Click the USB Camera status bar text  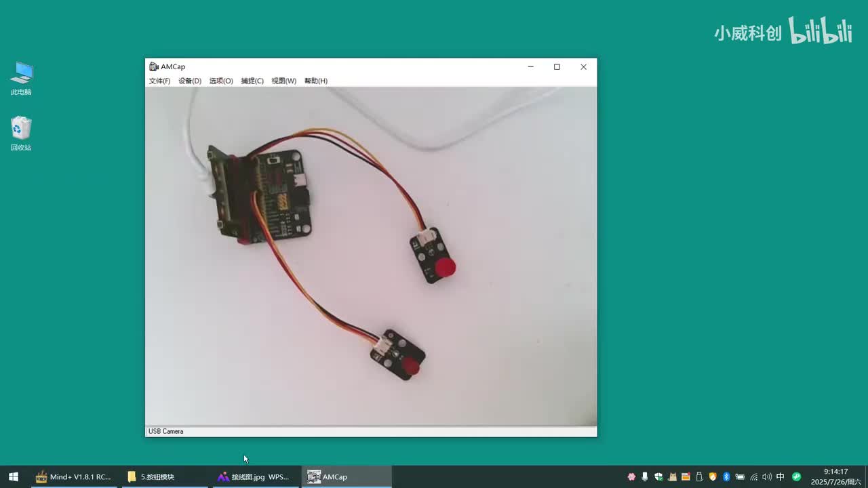pos(166,431)
